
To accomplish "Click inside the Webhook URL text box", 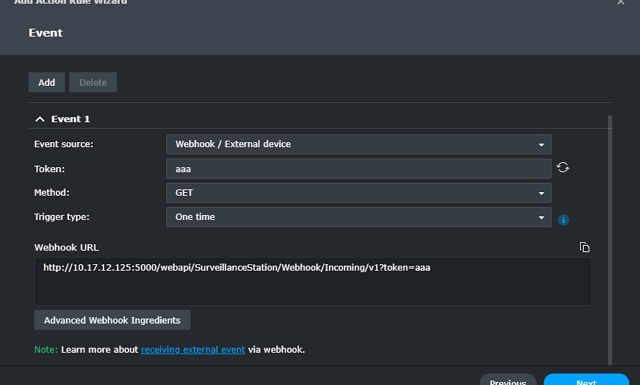I will [313, 281].
